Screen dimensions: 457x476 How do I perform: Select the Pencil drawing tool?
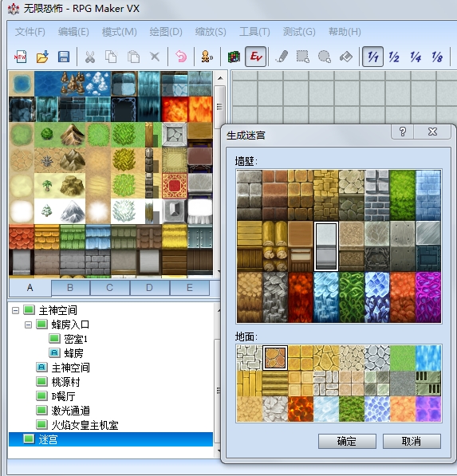(282, 57)
